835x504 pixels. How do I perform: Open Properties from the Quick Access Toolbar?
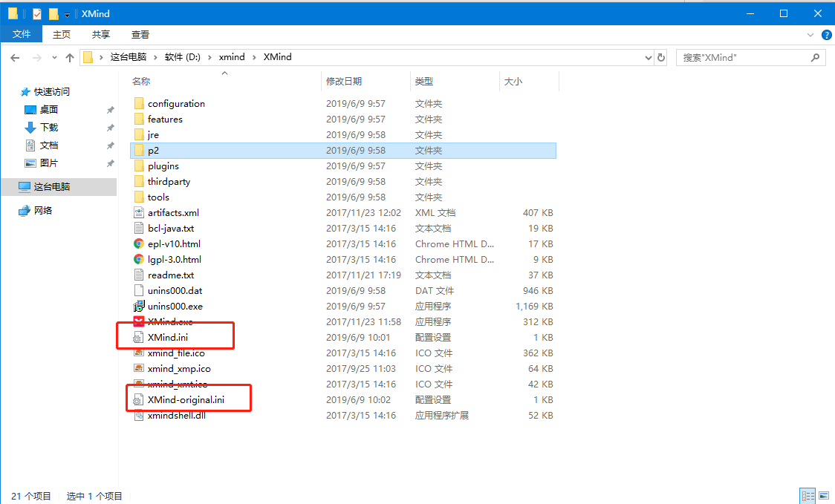click(36, 13)
